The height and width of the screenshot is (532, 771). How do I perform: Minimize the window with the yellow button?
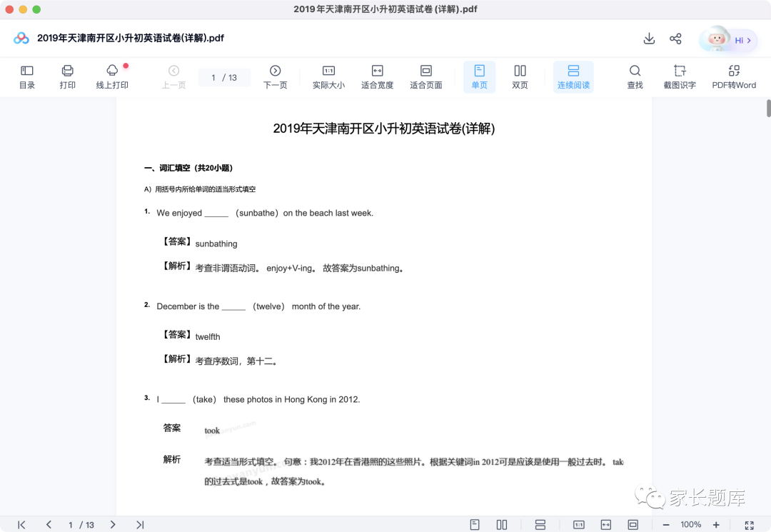(23, 9)
